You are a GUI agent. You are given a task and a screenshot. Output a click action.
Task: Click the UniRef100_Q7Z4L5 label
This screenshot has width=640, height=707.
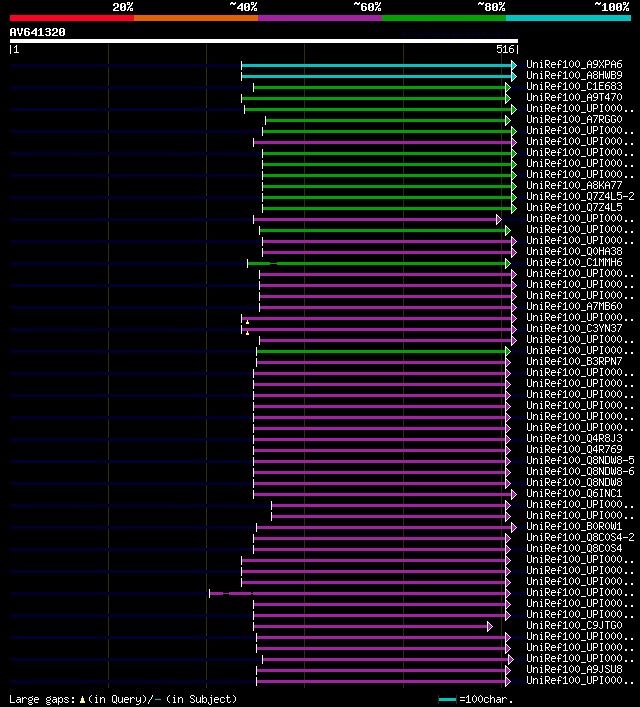[x=574, y=207]
